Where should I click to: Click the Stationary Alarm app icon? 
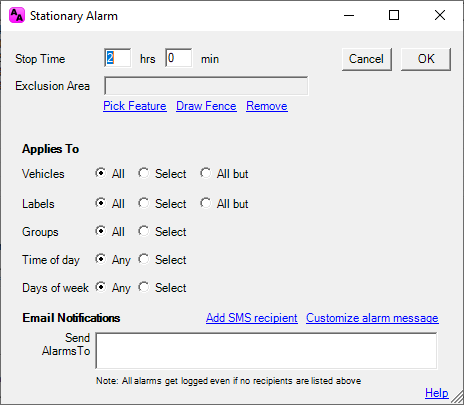coord(17,16)
